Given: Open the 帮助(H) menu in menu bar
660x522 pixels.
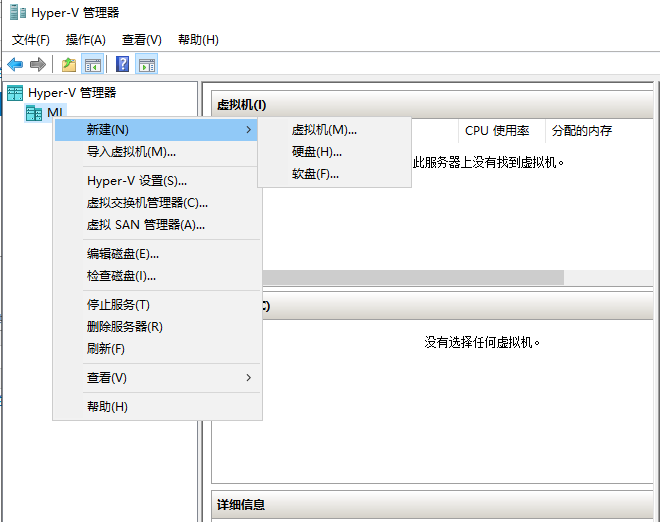Looking at the screenshot, I should [198, 40].
